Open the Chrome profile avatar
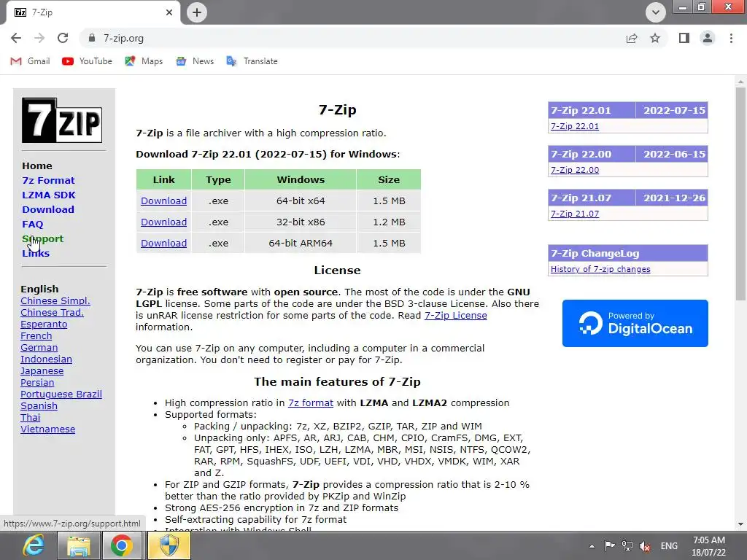 [708, 38]
